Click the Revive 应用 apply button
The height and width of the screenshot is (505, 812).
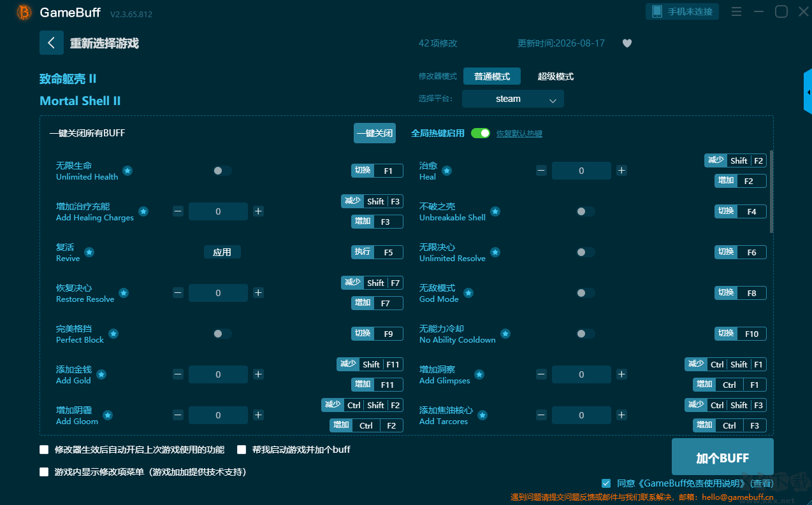(x=222, y=252)
